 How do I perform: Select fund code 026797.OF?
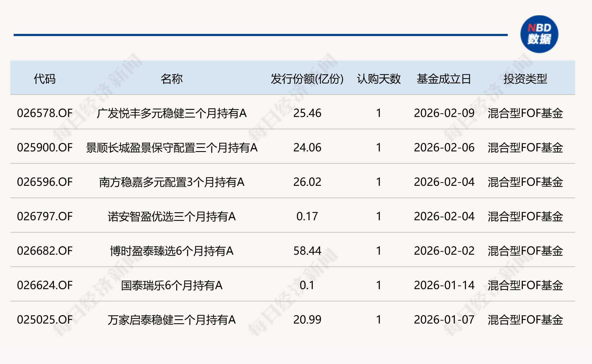point(45,216)
